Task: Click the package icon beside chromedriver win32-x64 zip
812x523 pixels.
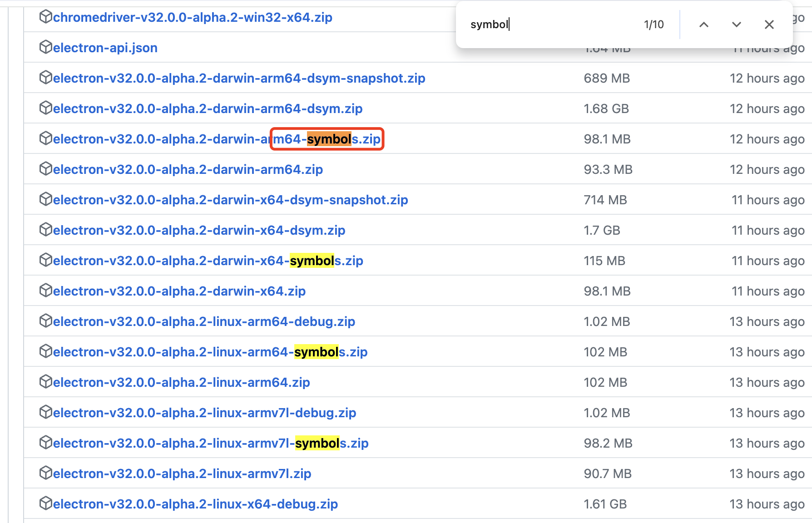Action: click(46, 17)
